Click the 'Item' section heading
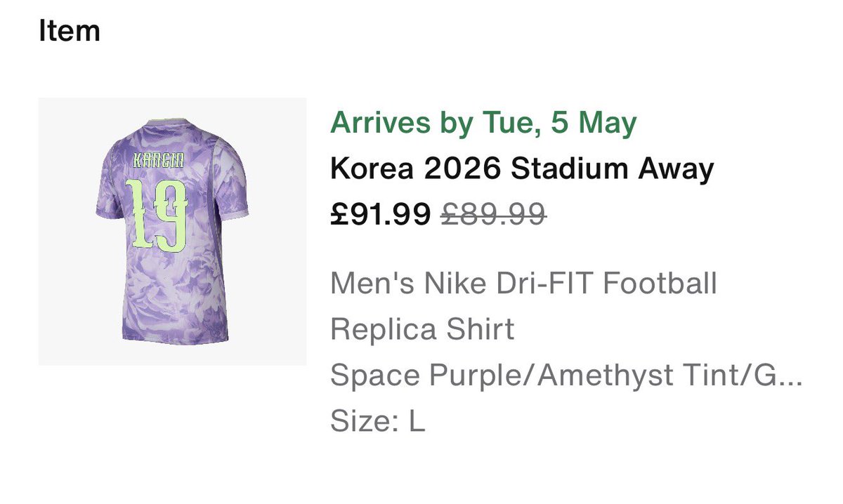The height and width of the screenshot is (504, 843). click(69, 32)
